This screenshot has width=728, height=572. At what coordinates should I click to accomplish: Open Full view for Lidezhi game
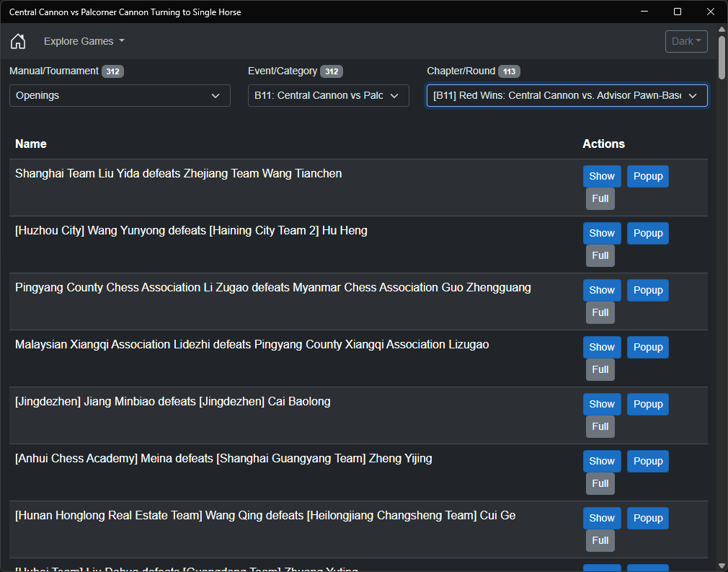point(600,370)
